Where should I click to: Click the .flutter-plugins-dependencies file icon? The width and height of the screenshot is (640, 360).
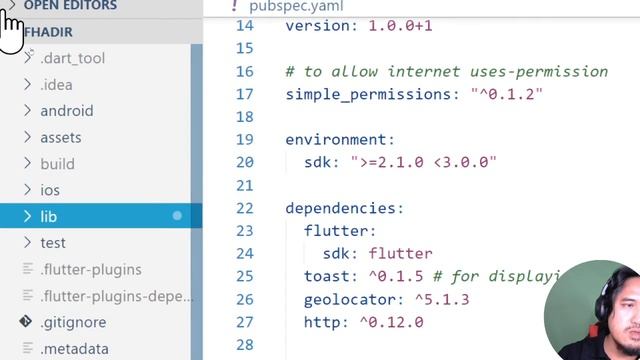point(28,295)
